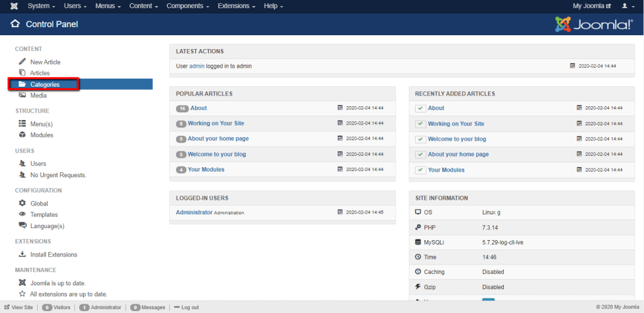Click the 8 hits badge for Working on Your Site

tap(181, 123)
